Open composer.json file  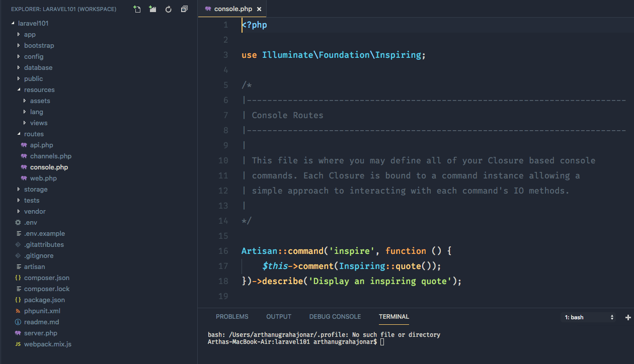(46, 278)
